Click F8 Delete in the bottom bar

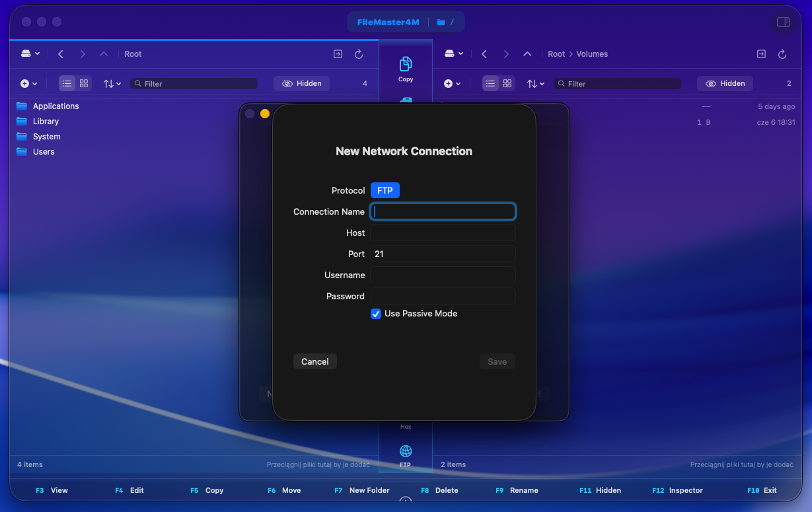point(439,490)
